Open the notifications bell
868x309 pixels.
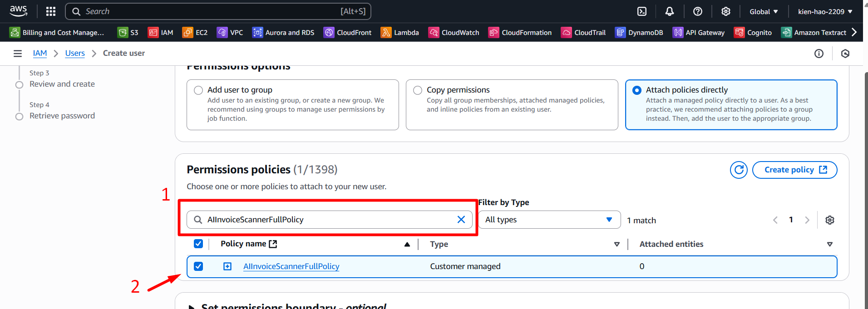[x=670, y=11]
